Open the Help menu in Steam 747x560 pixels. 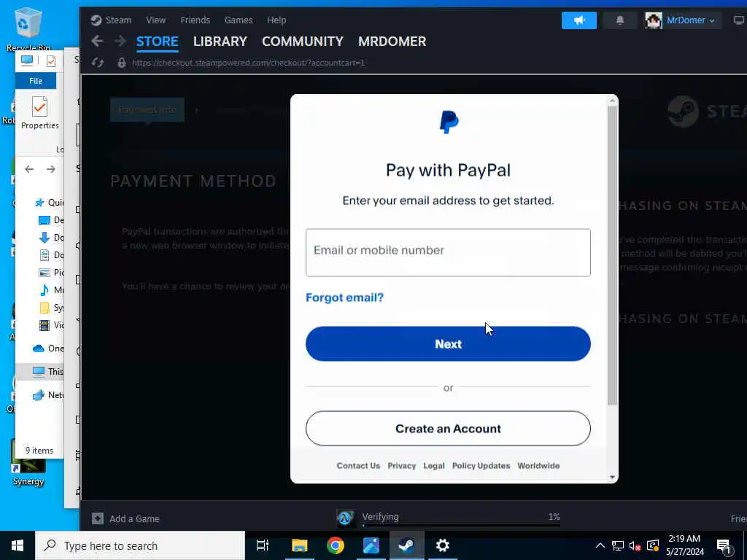276,20
